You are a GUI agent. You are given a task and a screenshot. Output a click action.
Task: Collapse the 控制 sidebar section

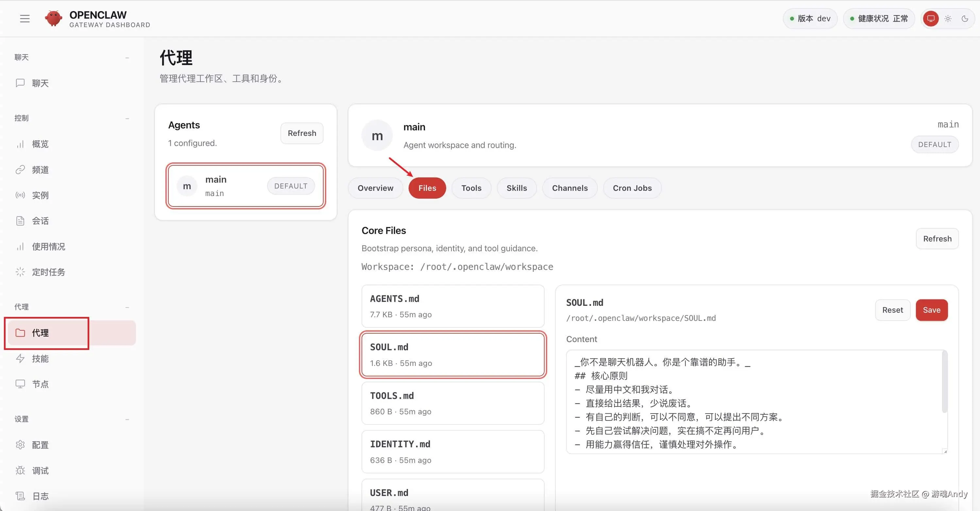127,118
